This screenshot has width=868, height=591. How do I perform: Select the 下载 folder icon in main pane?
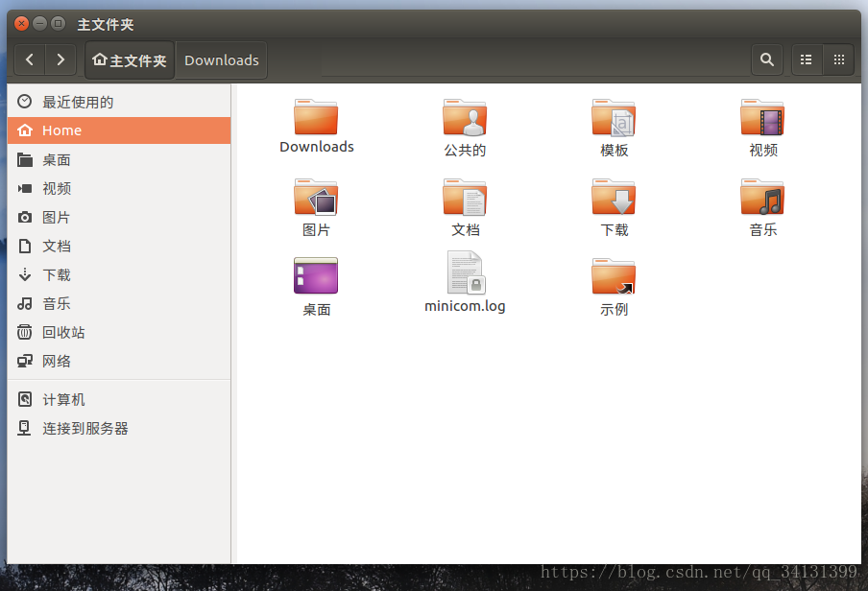tap(614, 197)
